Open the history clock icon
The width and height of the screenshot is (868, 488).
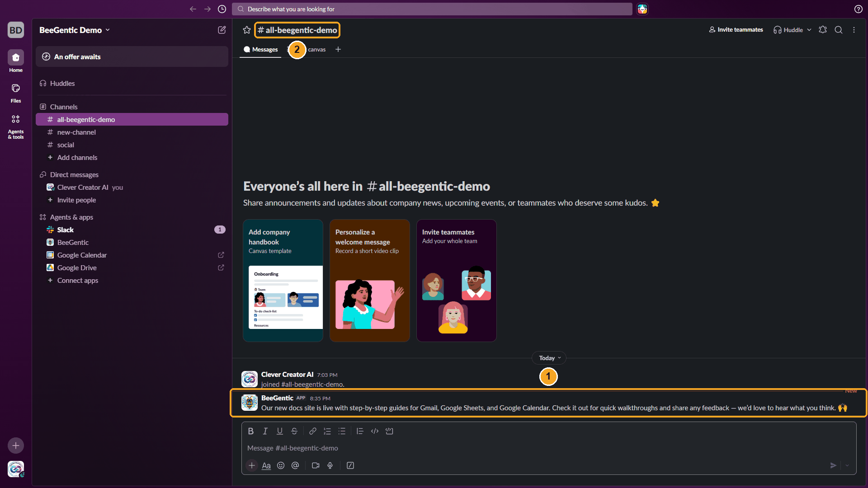(222, 9)
